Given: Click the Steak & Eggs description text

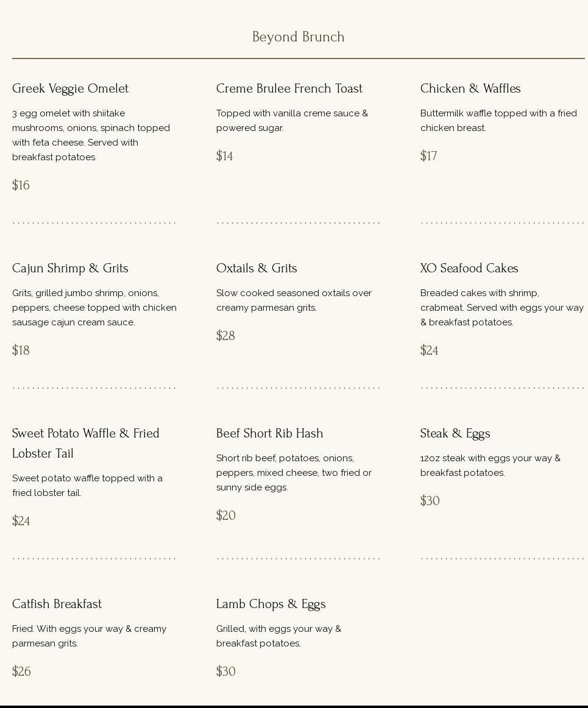Looking at the screenshot, I should [490, 466].
